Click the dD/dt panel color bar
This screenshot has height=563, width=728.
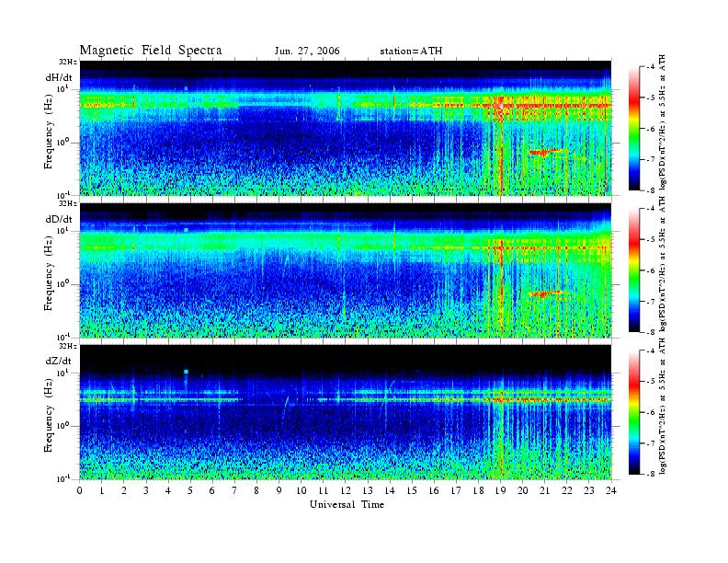(633, 270)
